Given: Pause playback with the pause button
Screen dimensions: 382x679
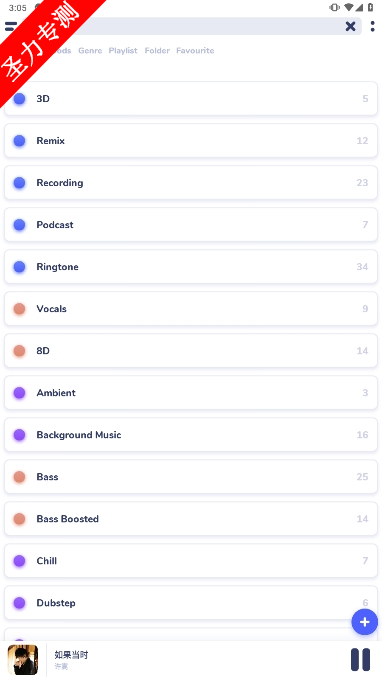Looking at the screenshot, I should point(360,660).
